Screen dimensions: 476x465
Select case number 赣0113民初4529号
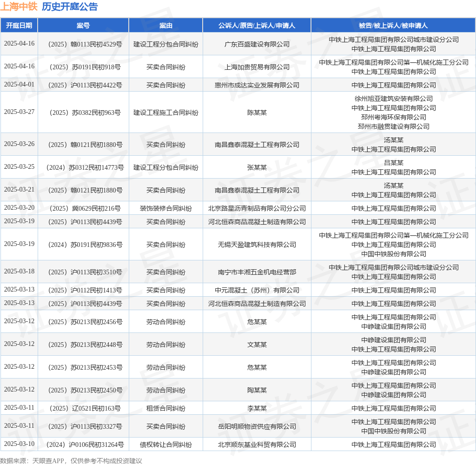(86, 44)
